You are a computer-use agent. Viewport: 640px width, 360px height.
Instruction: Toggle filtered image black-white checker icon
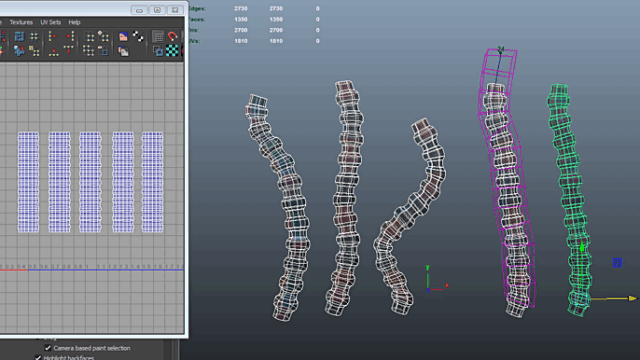[x=138, y=37]
